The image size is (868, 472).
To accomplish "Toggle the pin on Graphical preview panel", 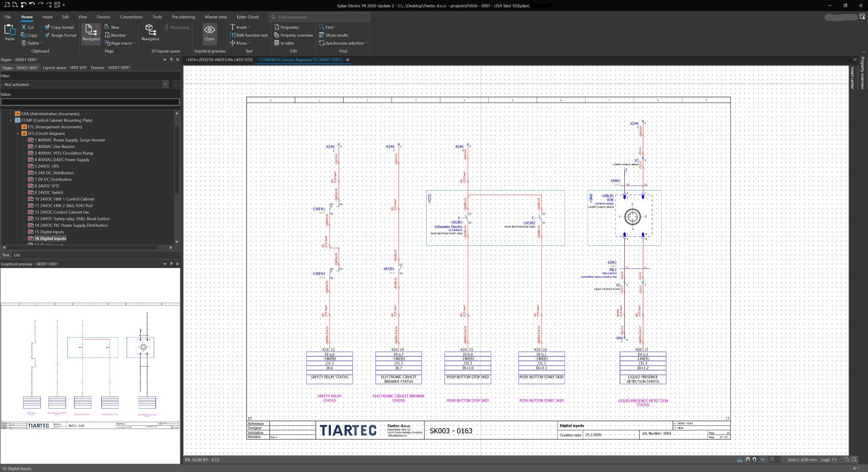I will [171, 264].
